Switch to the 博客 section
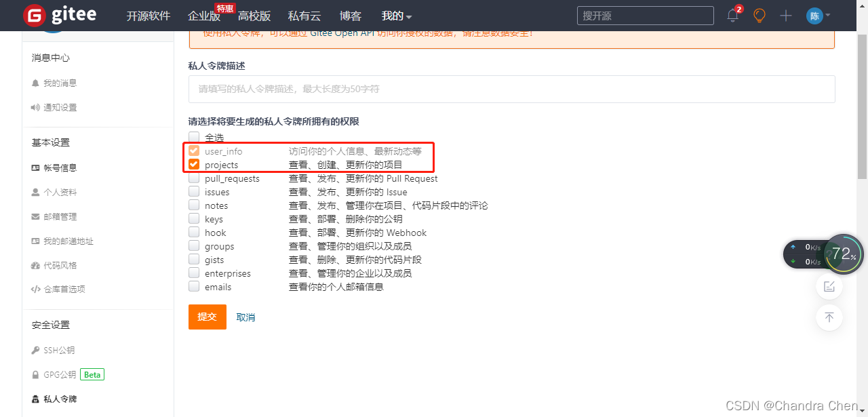Viewport: 868px width, 417px height. pyautogui.click(x=350, y=15)
